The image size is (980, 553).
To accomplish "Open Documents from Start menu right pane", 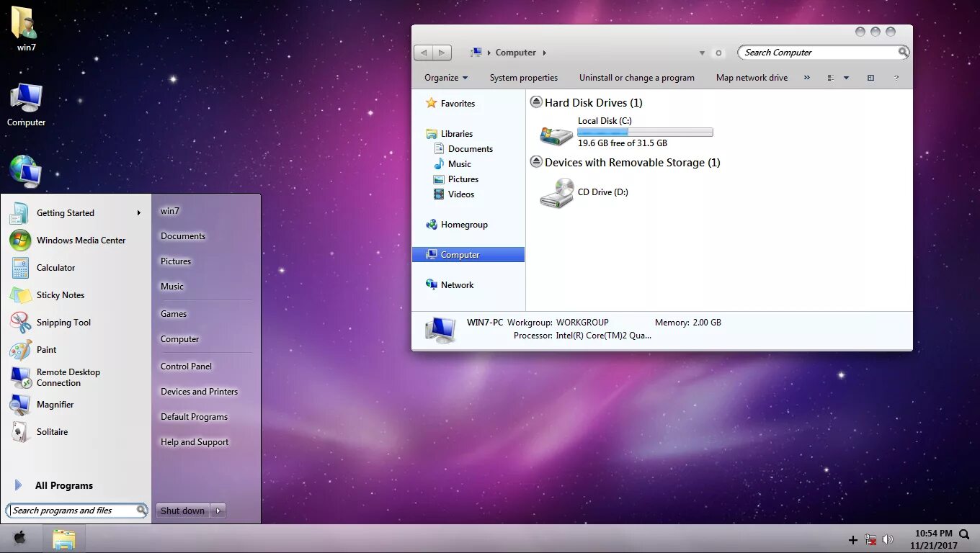I will click(x=183, y=236).
